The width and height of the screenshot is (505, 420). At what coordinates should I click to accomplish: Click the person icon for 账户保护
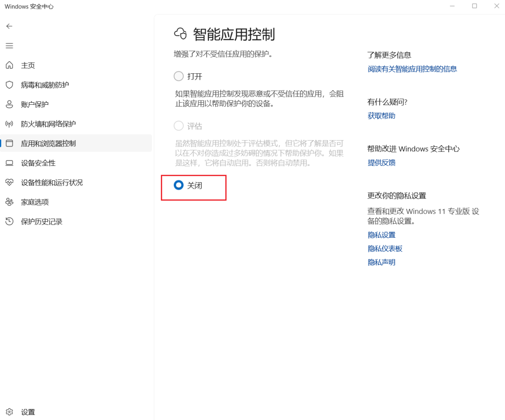[x=9, y=104]
